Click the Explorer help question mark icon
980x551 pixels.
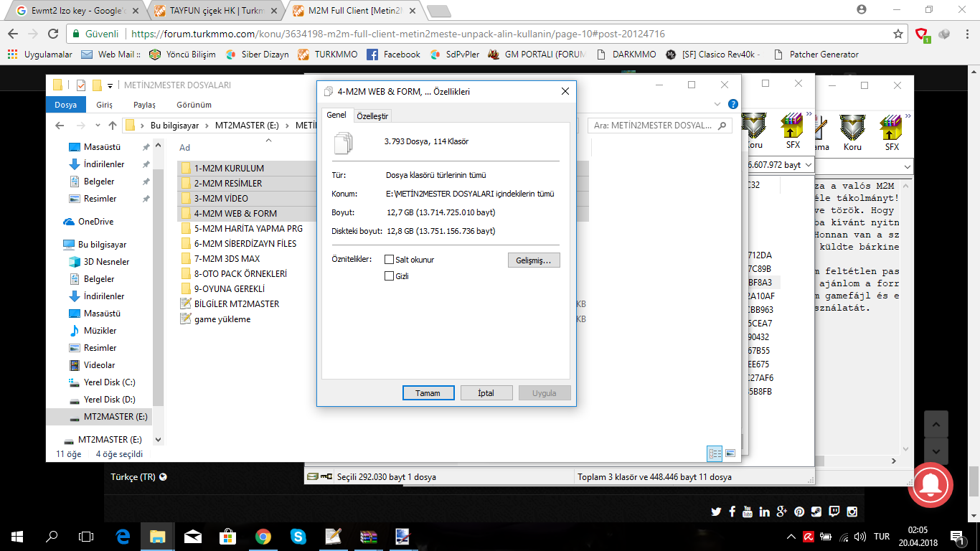732,104
